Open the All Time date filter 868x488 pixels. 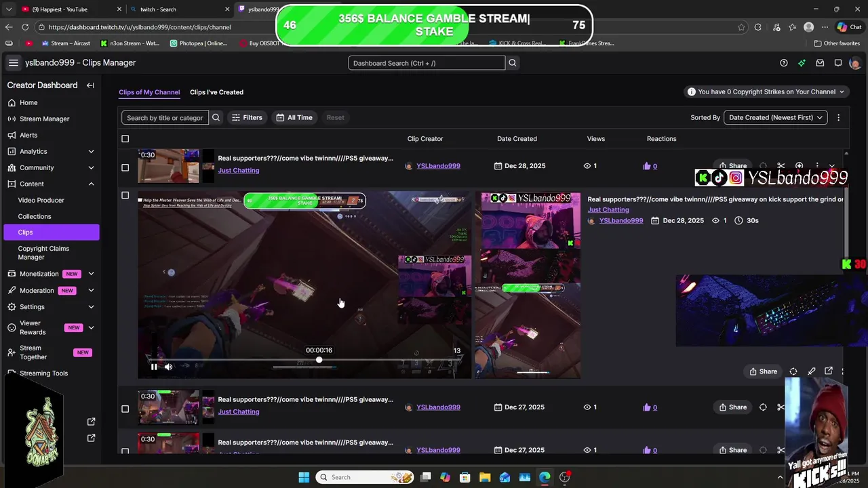[294, 117]
